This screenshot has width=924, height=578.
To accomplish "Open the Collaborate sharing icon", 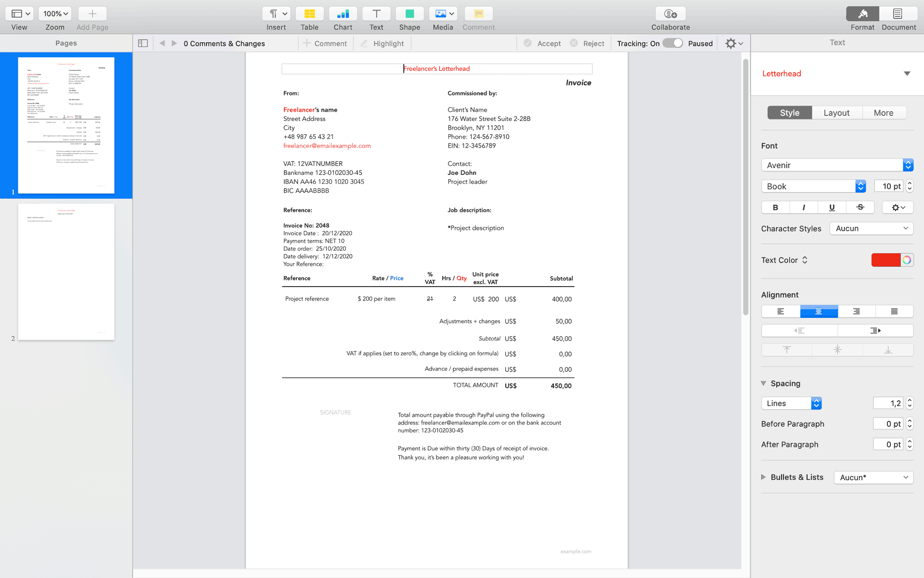I will click(x=670, y=14).
